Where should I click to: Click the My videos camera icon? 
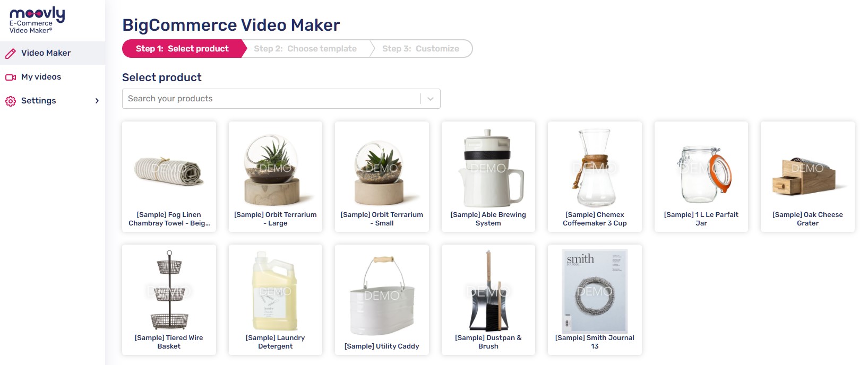coord(11,77)
